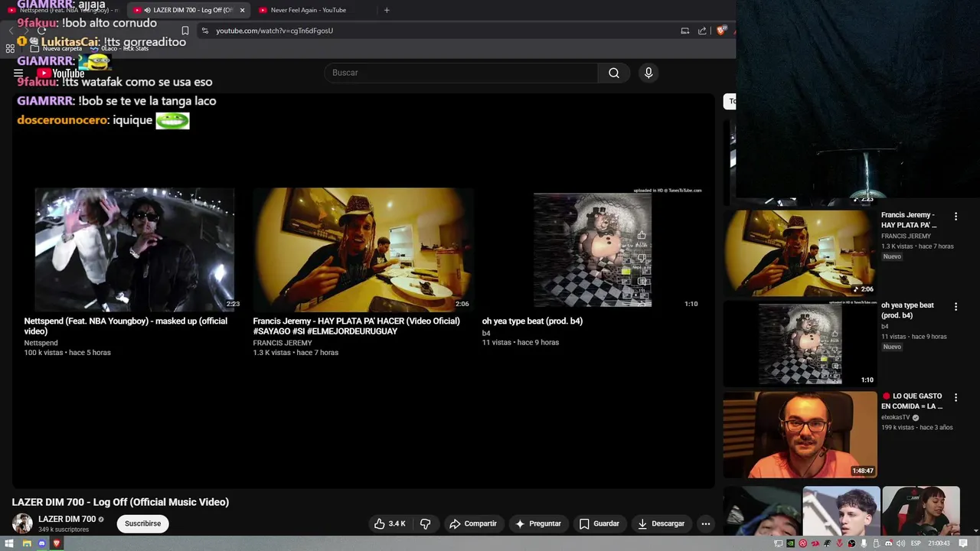Screen dimensions: 980x551
Task: Open sidebar title LO QUE GASTO EN COMIDA
Action: 912,401
